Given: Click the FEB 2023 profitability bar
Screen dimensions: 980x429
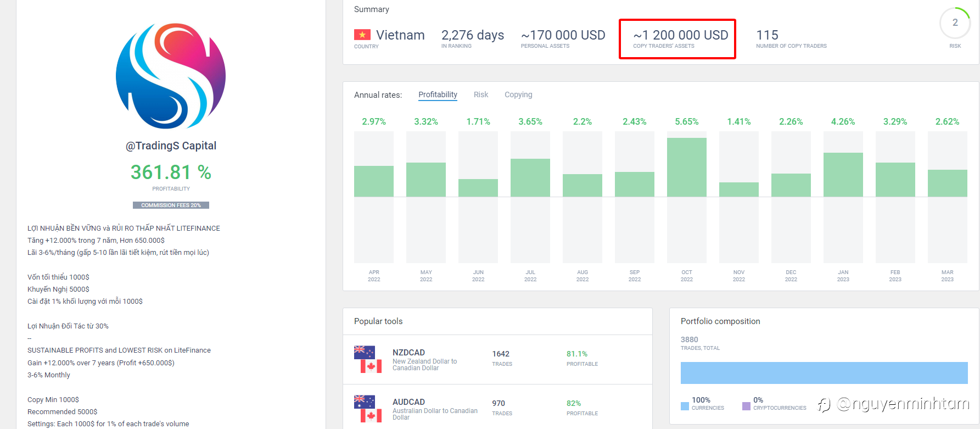Looking at the screenshot, I should tap(895, 180).
